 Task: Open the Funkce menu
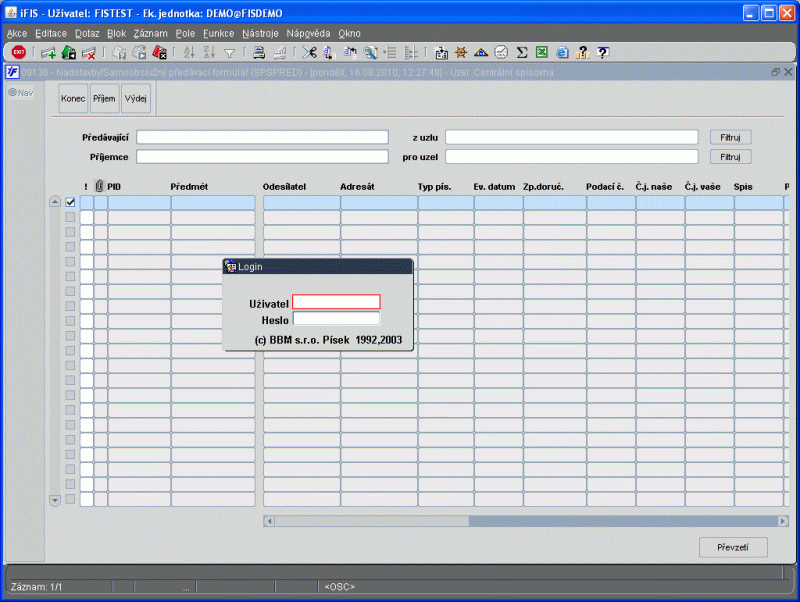click(218, 34)
